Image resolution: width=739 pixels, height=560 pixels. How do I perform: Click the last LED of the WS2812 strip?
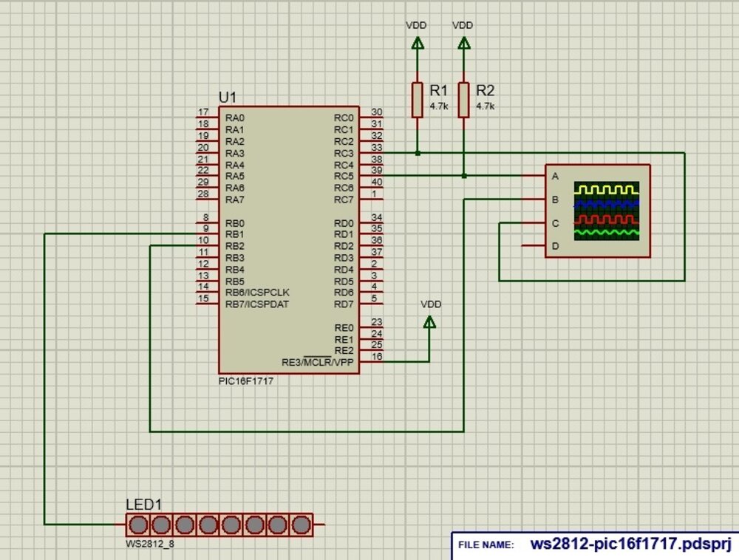(x=302, y=525)
